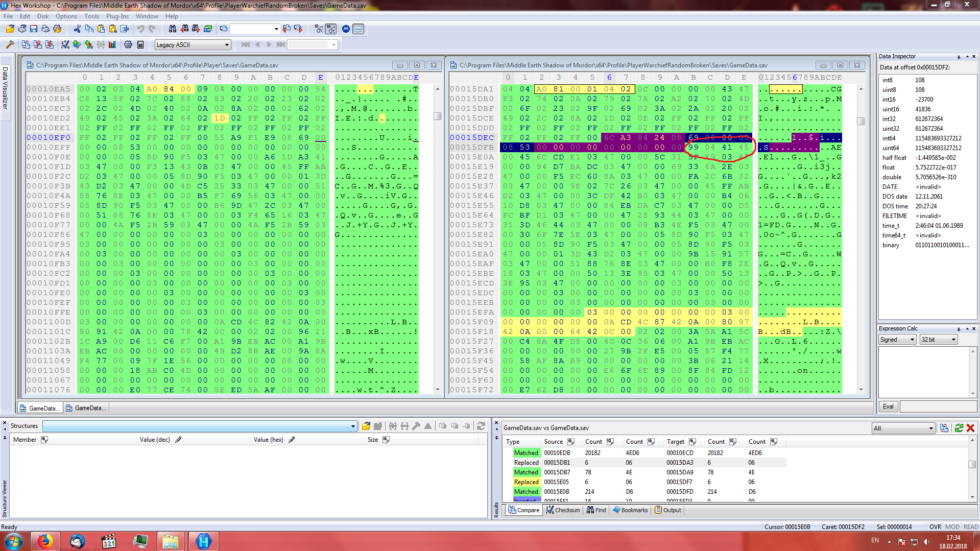Toggle Motorola byte order
This screenshot has width=980, height=551.
[x=346, y=29]
